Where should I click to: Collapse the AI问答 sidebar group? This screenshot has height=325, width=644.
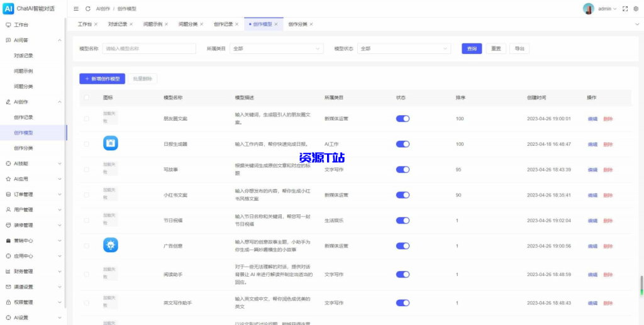click(x=60, y=40)
